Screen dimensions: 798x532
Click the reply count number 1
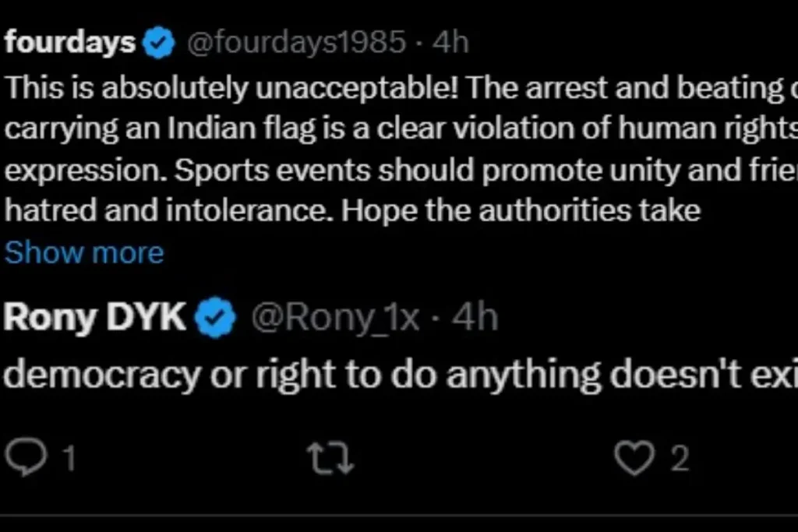(69, 458)
